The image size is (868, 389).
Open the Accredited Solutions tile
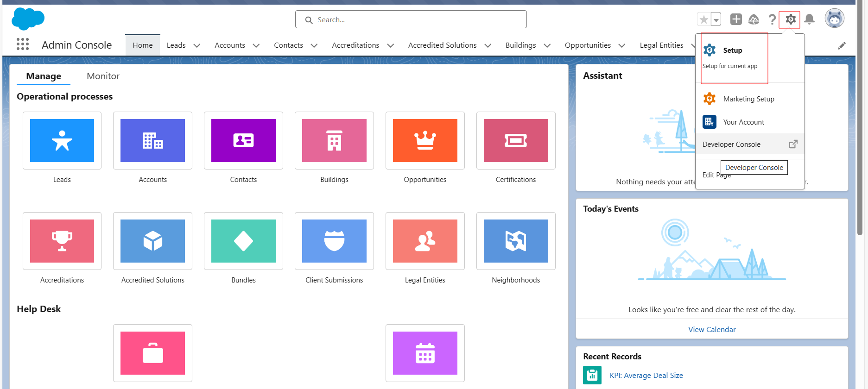152,241
